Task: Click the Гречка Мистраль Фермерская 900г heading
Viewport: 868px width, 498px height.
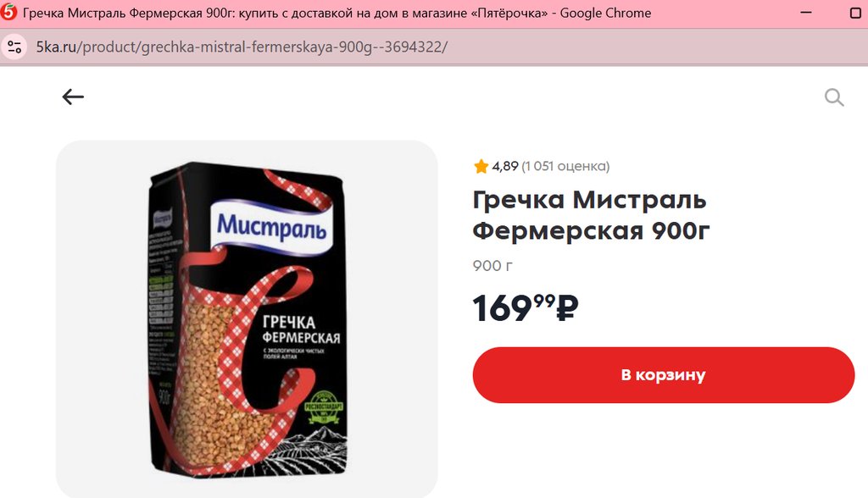Action: tap(591, 215)
